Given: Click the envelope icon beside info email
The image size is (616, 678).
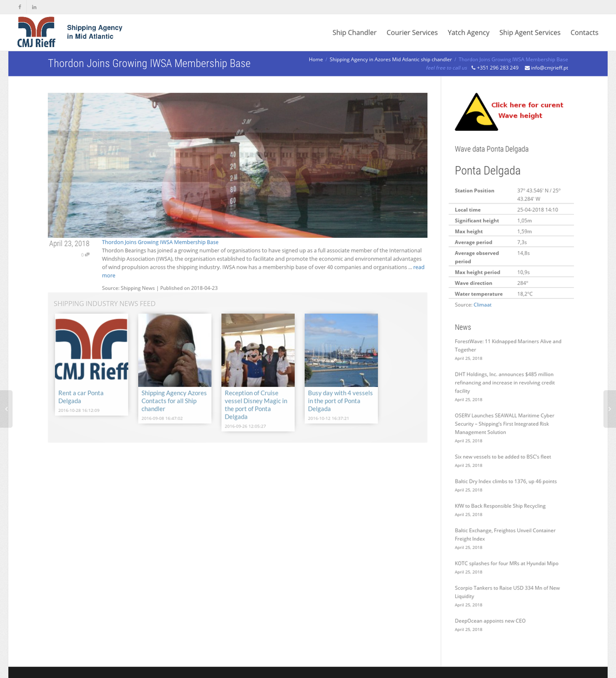Looking at the screenshot, I should click(x=527, y=68).
